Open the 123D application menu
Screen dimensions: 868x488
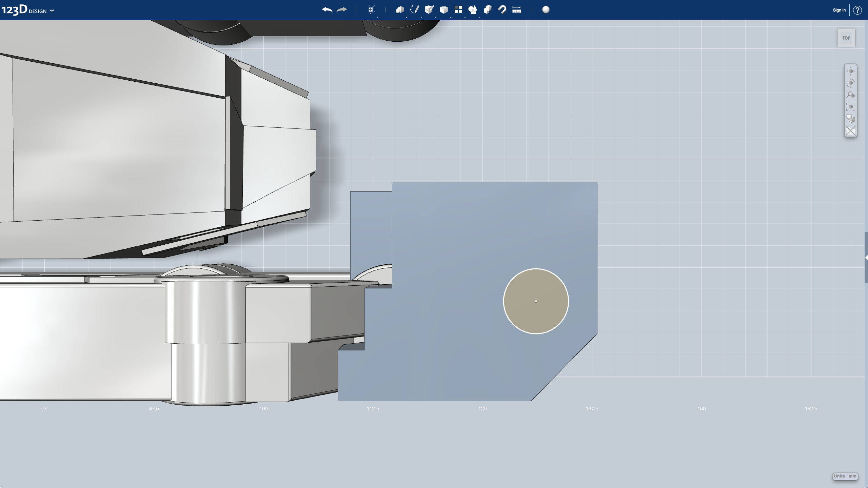click(x=14, y=10)
